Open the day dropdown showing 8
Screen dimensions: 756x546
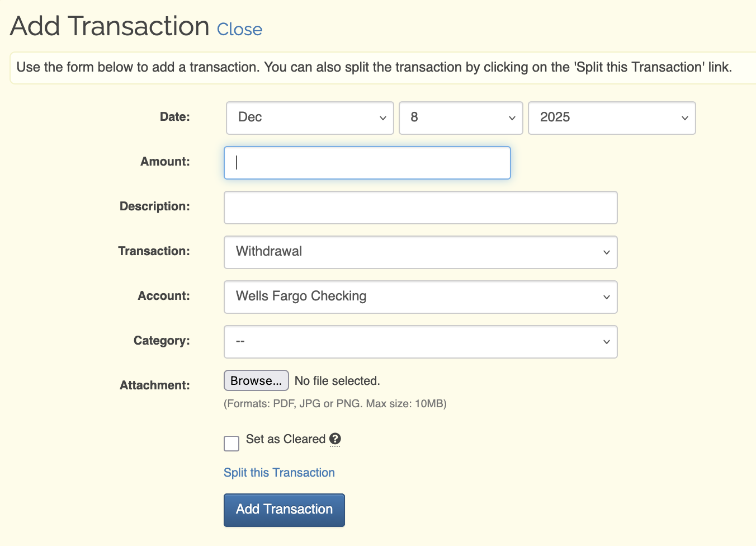tap(461, 118)
